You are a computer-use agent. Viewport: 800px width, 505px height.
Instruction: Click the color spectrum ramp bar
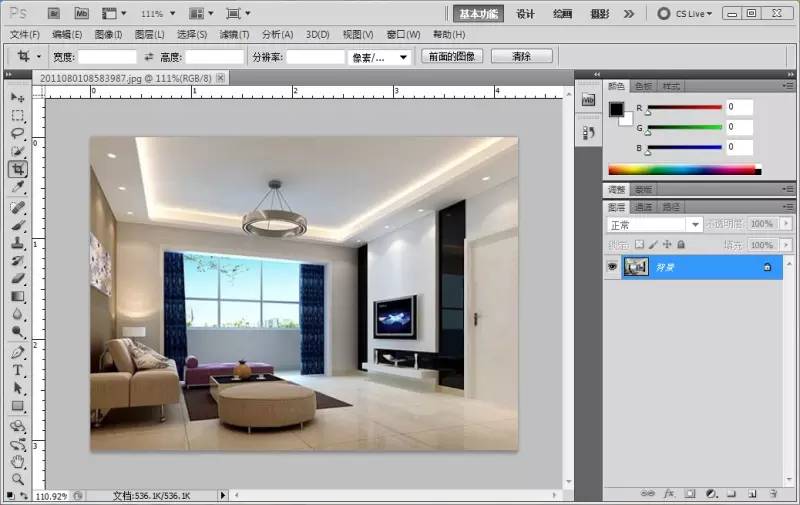[x=682, y=170]
